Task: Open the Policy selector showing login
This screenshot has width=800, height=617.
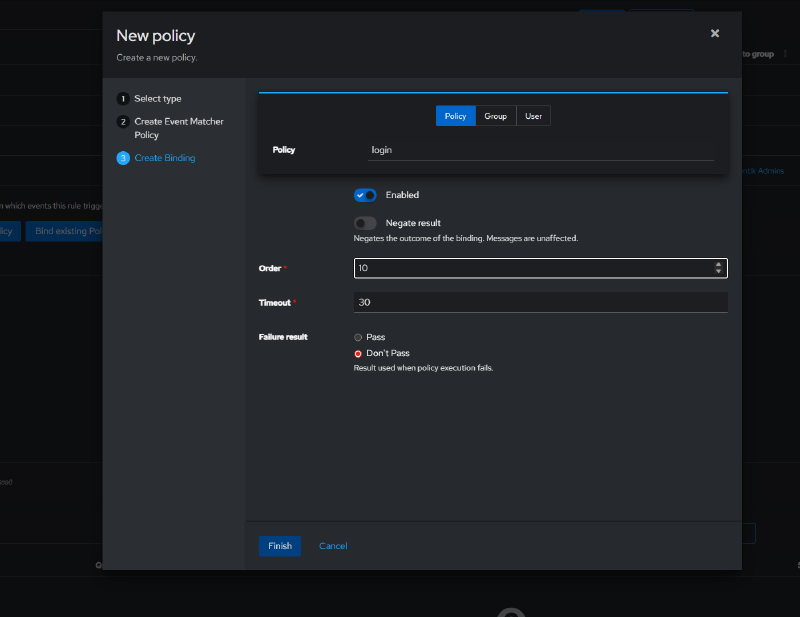Action: [540, 150]
